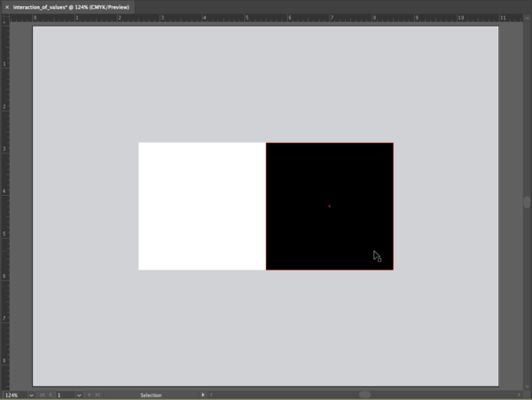Click the ruler origin corner box

(x=4, y=18)
